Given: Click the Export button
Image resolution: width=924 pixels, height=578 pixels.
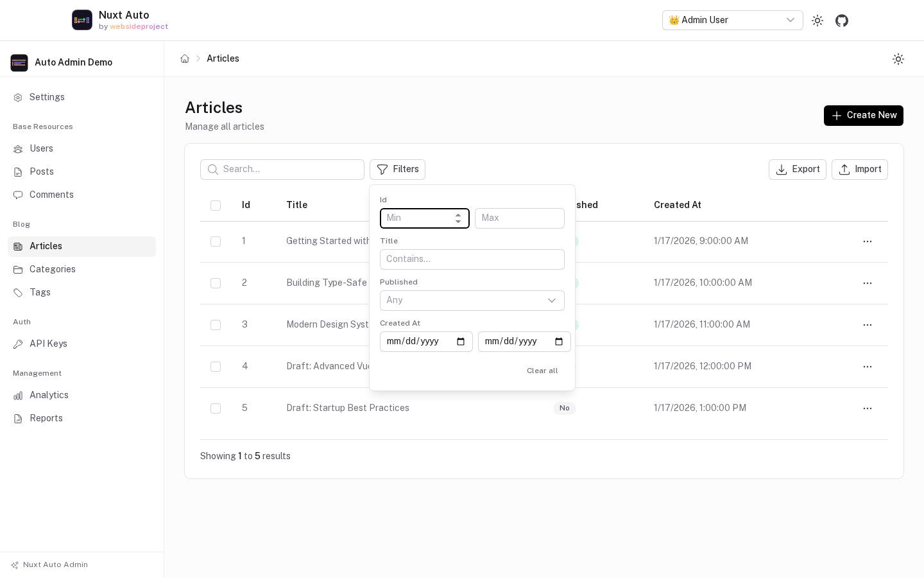Looking at the screenshot, I should tap(798, 170).
